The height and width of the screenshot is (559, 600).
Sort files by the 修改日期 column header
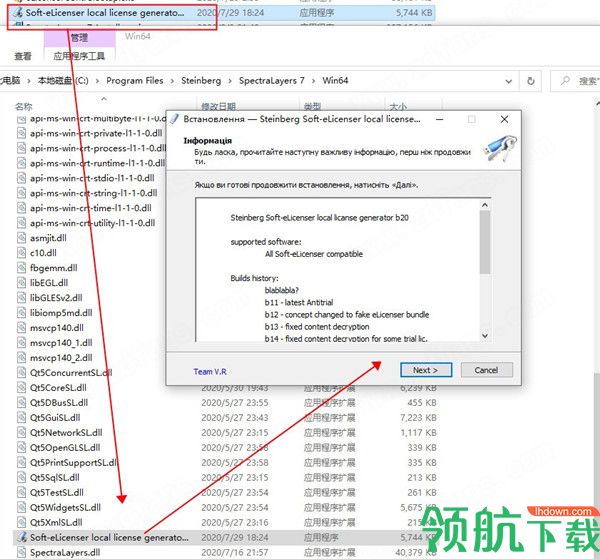218,106
